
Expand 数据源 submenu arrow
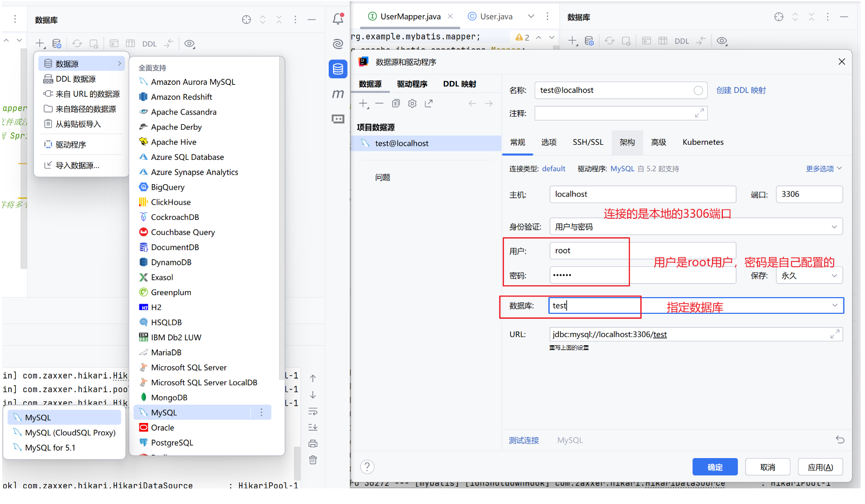(x=119, y=63)
